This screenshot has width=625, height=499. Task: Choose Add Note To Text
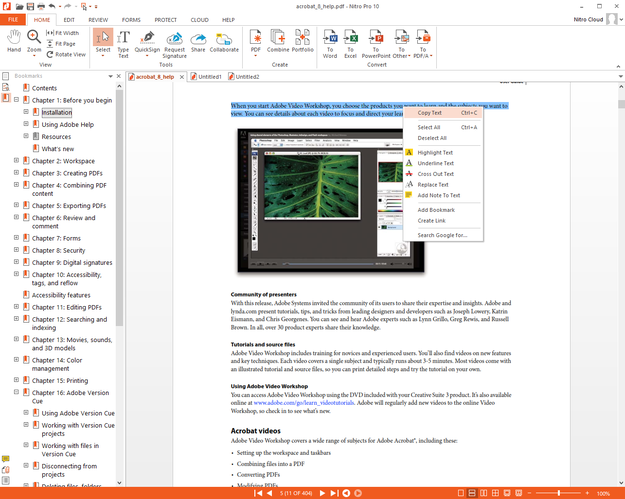click(443, 195)
